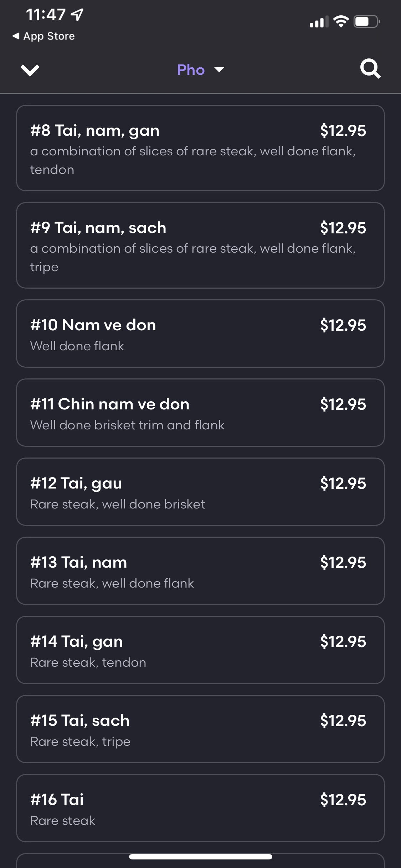The height and width of the screenshot is (868, 401).
Task: Tap the back arrow next to App Store
Action: click(x=16, y=36)
